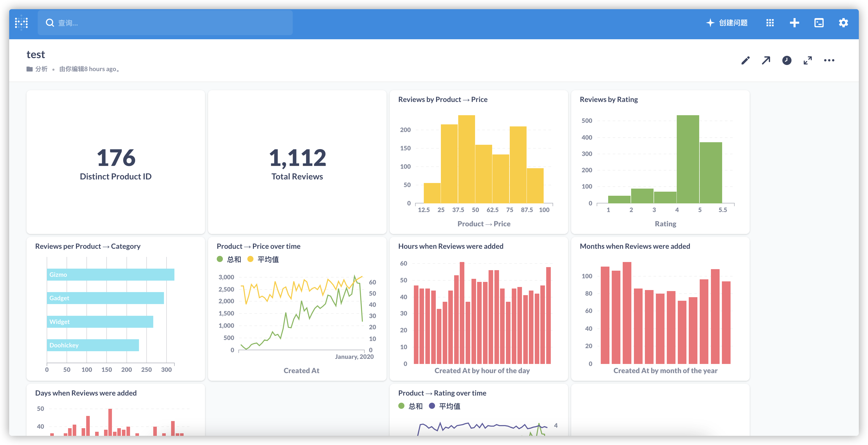Click the Gizmo bar
The width and height of the screenshot is (868, 445).
[x=110, y=274]
